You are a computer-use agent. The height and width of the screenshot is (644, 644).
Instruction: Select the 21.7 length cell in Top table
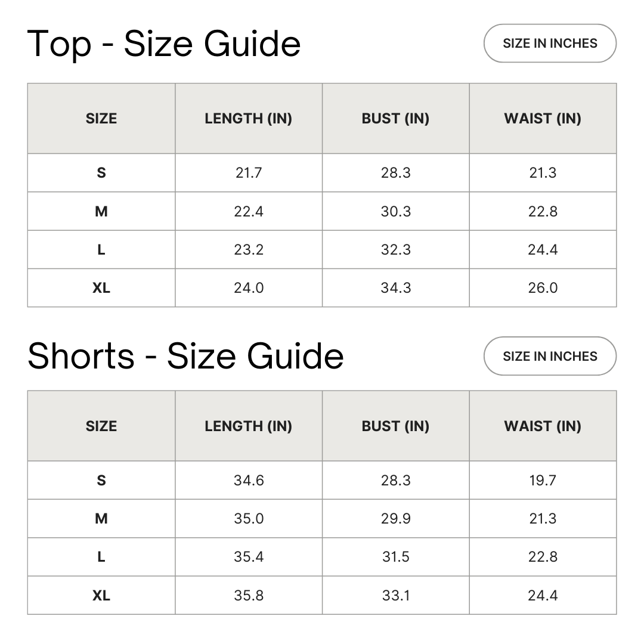coord(248,173)
